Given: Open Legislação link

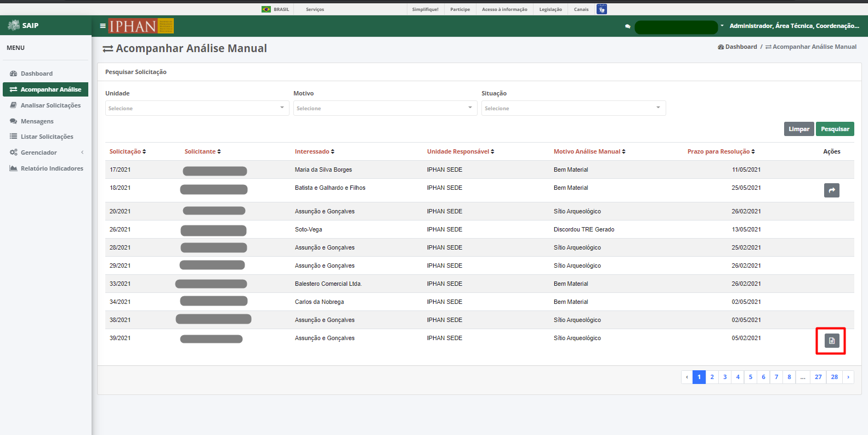Looking at the screenshot, I should click(551, 9).
